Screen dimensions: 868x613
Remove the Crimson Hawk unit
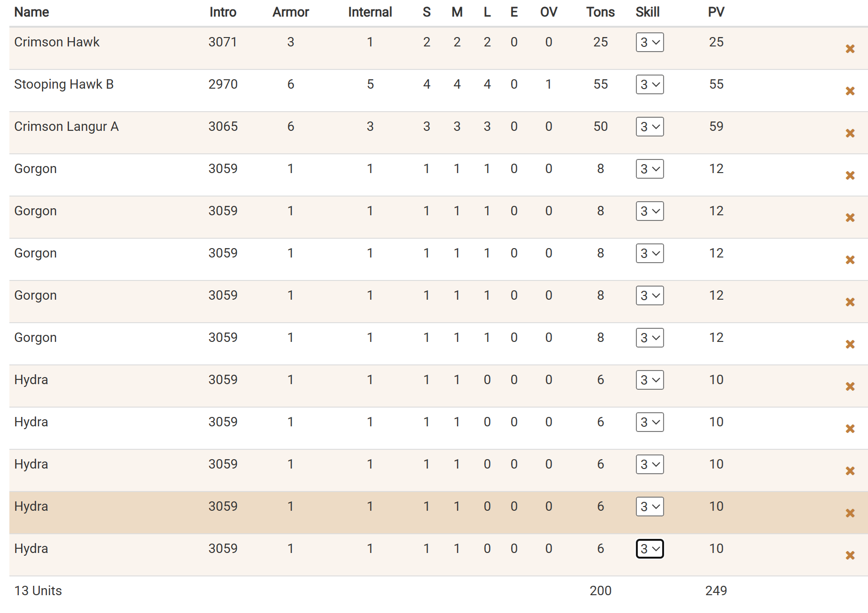pyautogui.click(x=850, y=49)
